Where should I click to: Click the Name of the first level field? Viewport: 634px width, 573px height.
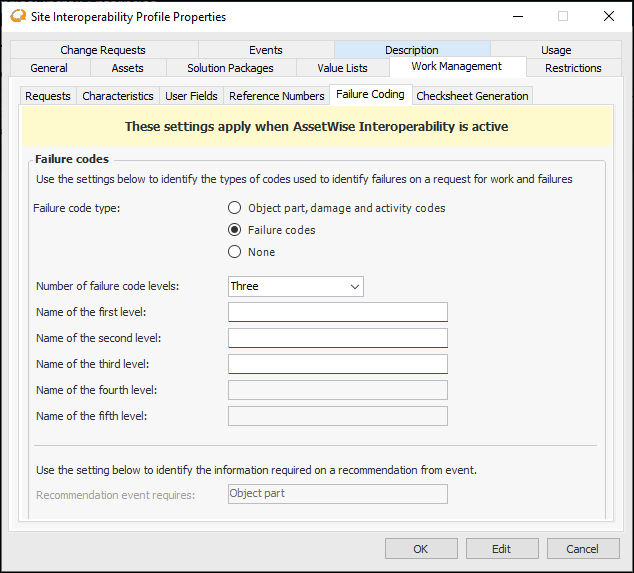click(337, 312)
